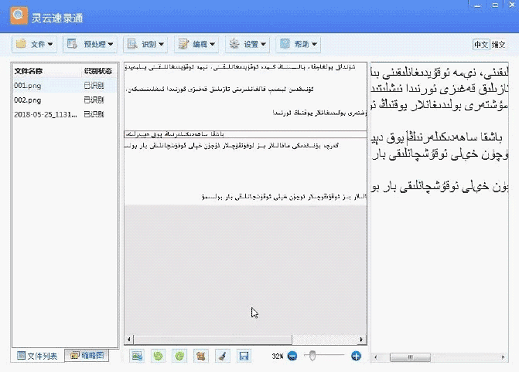Click the save floppy disk icon
Viewport: 519px width, 372px height.
244,356
